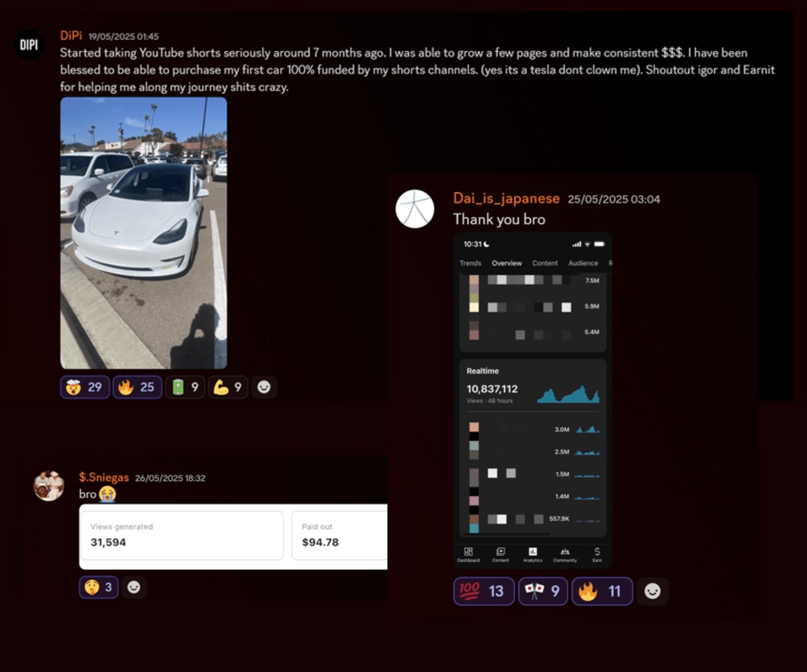The height and width of the screenshot is (672, 807).
Task: Click the 31,594 views value
Action: (x=108, y=542)
